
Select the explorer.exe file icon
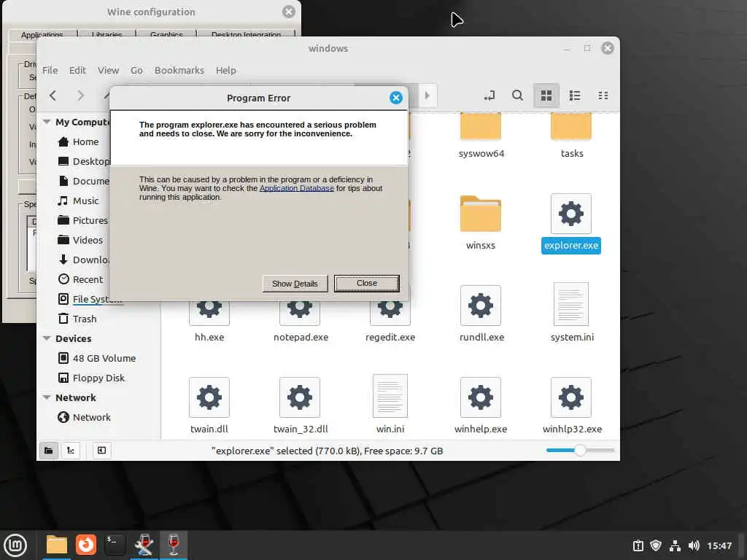(571, 214)
